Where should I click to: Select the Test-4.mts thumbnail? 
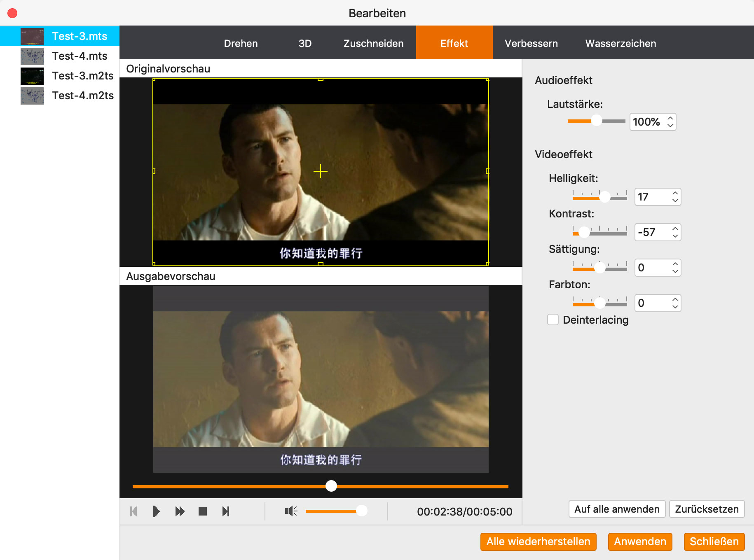click(32, 56)
